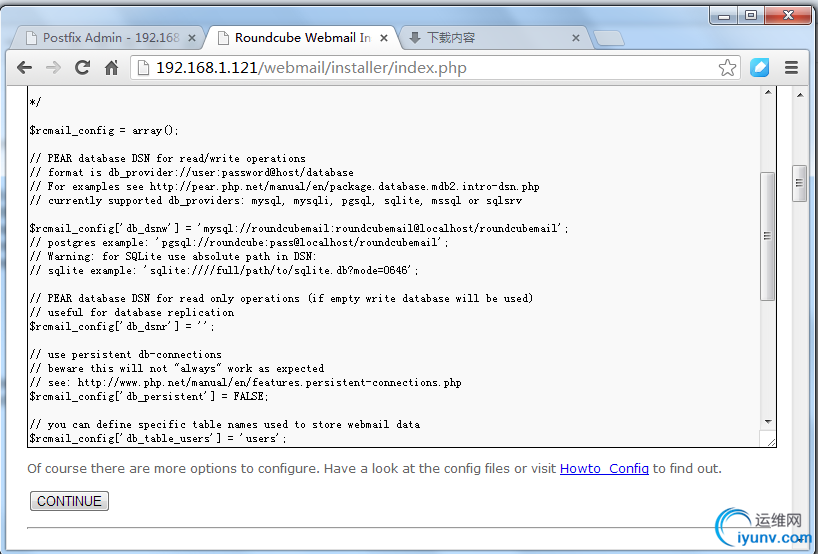Click the browser forward arrow
Viewport: 818px width, 554px height.
tap(53, 68)
